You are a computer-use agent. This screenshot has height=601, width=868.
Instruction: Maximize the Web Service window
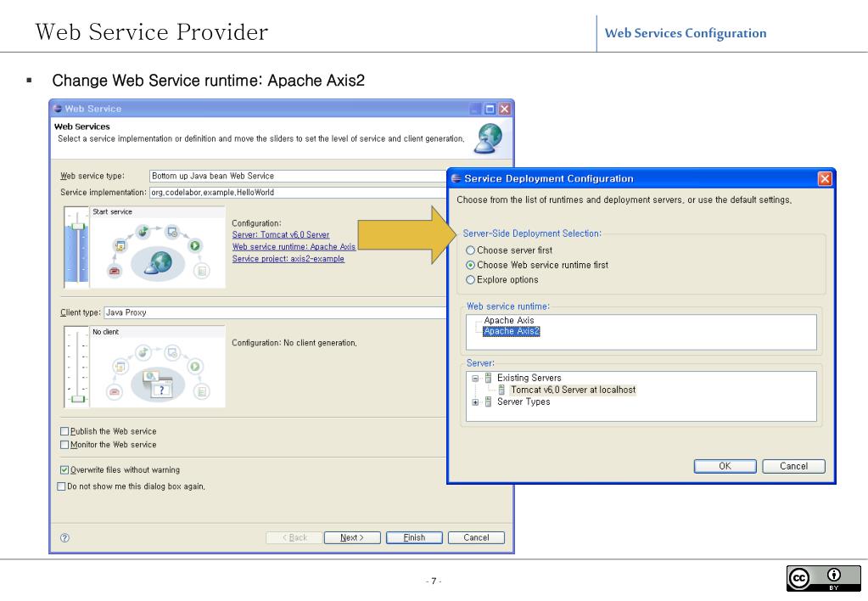point(490,110)
